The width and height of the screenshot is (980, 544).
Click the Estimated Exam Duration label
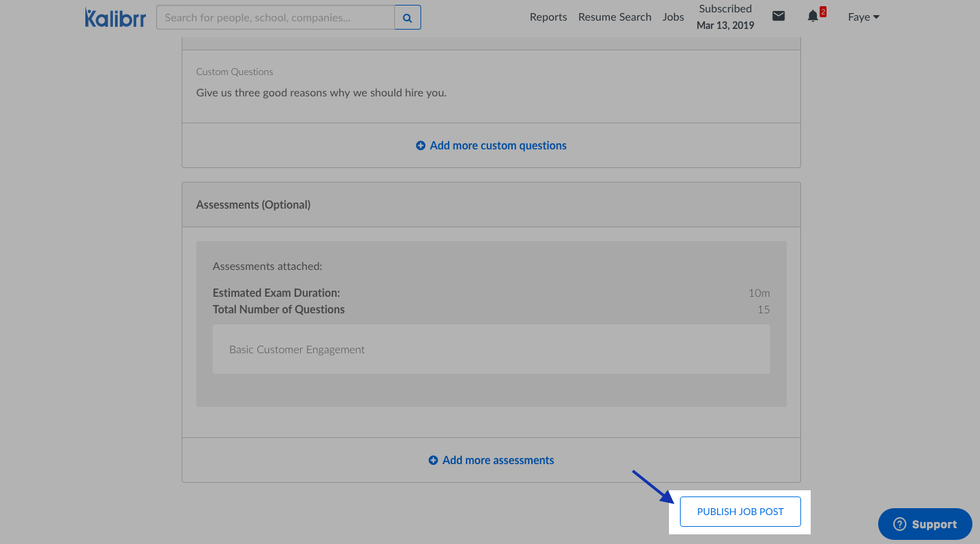tap(276, 293)
